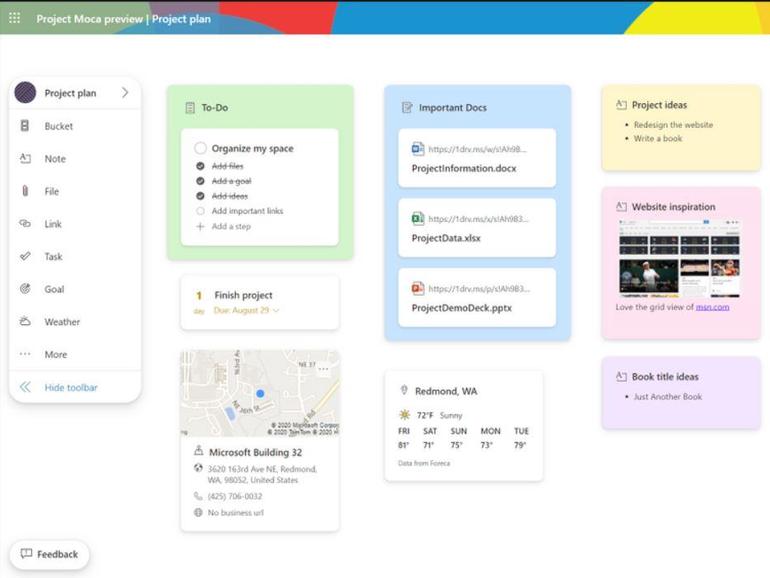Viewport: 770px width, 578px height.
Task: Select the Link chain icon
Action: [25, 223]
